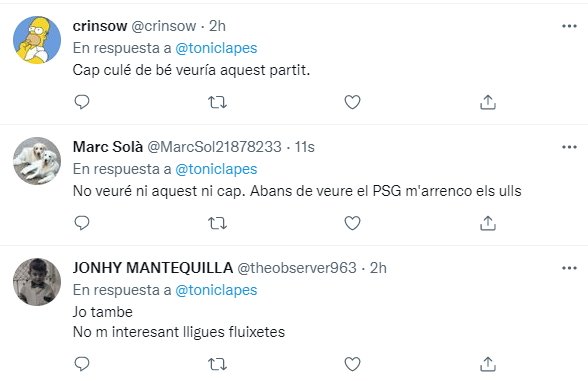This screenshot has width=588, height=381.
Task: Reply to crinsow's tweet
Action: (82, 102)
